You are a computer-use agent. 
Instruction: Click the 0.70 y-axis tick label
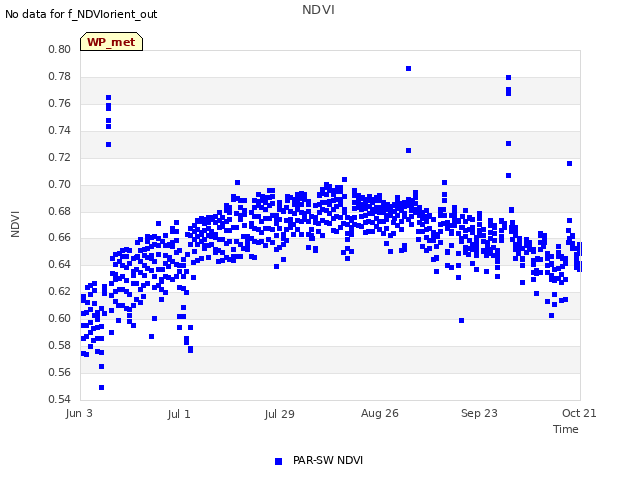(x=60, y=184)
